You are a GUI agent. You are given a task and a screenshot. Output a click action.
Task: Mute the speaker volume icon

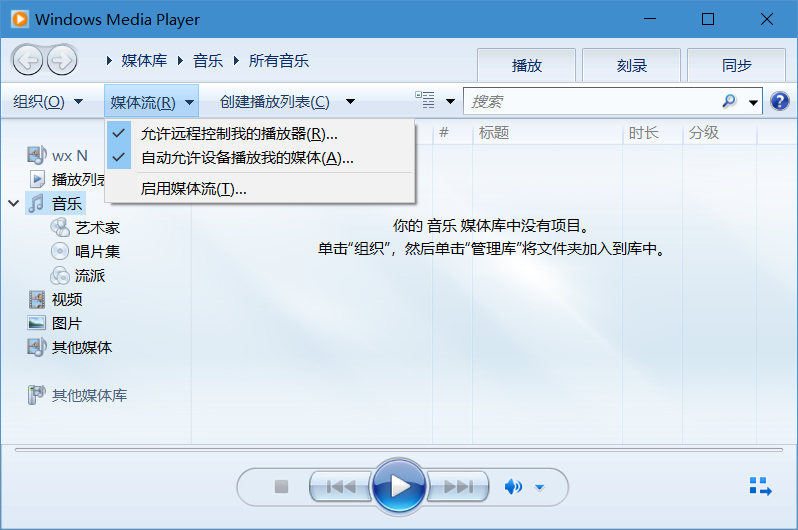pos(513,487)
